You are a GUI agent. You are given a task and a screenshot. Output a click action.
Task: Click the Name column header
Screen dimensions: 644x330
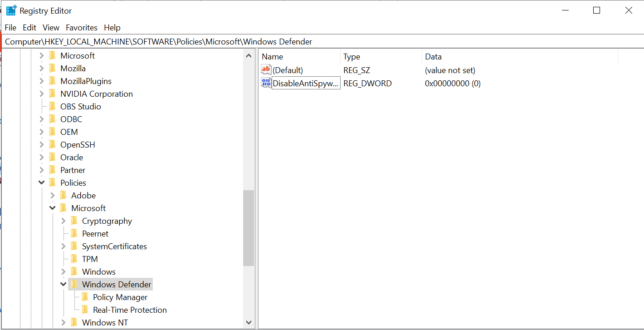tap(300, 57)
